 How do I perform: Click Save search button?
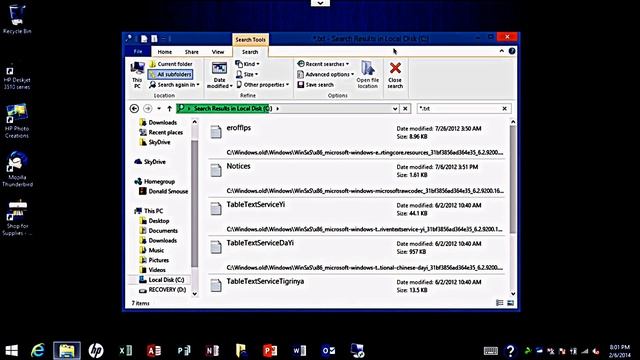pyautogui.click(x=316, y=84)
